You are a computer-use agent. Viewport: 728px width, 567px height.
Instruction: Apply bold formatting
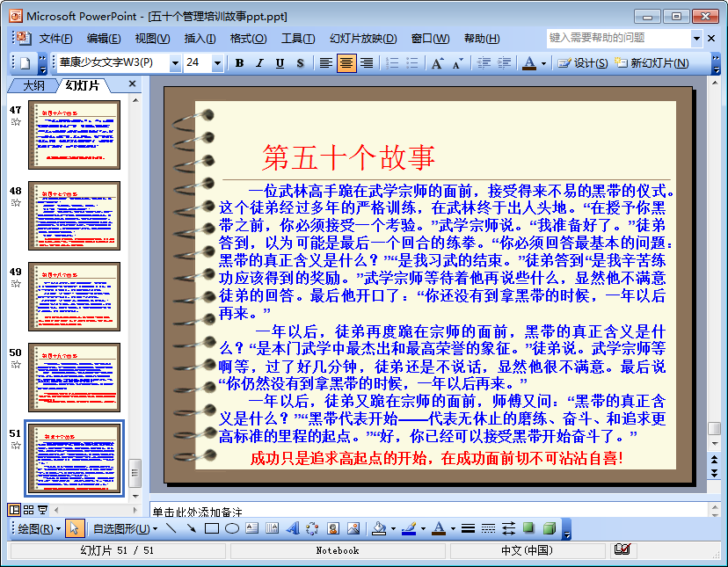click(x=239, y=63)
